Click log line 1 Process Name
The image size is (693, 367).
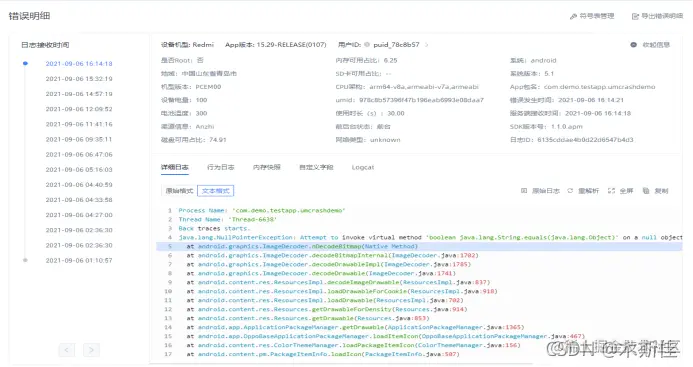[x=262, y=210]
